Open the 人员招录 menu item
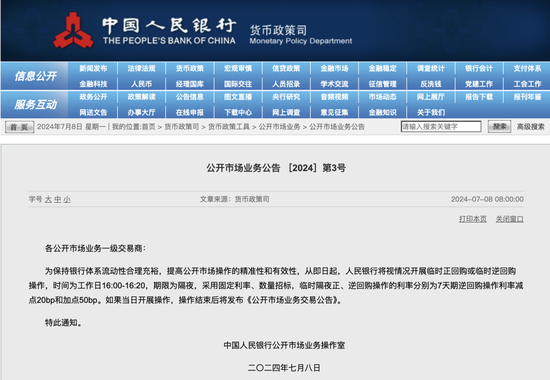This screenshot has width=550, height=380. coord(286,84)
